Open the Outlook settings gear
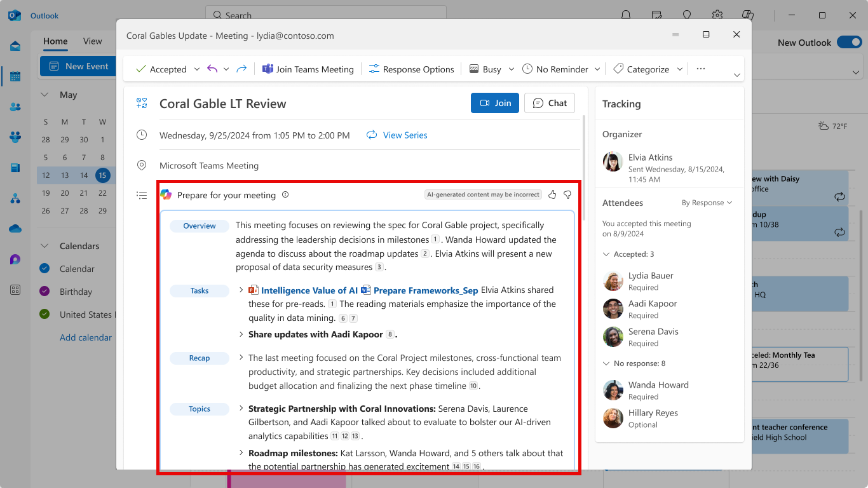 (x=717, y=15)
